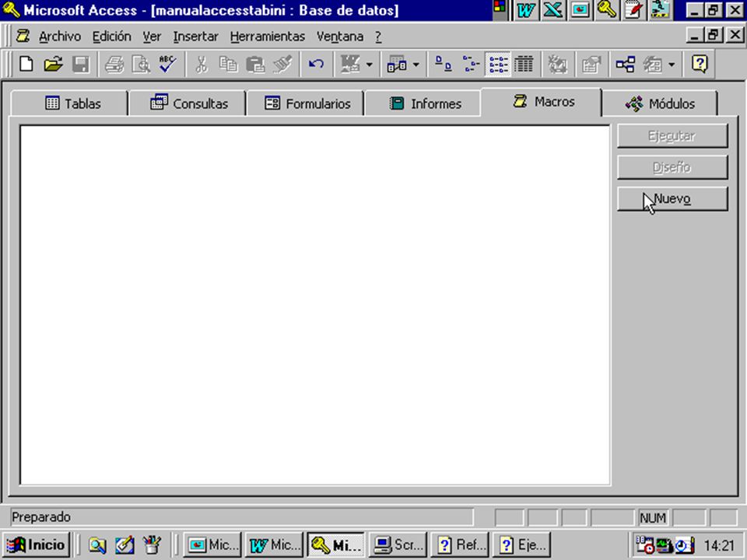
Task: Switch to Small Icons view
Action: [471, 64]
